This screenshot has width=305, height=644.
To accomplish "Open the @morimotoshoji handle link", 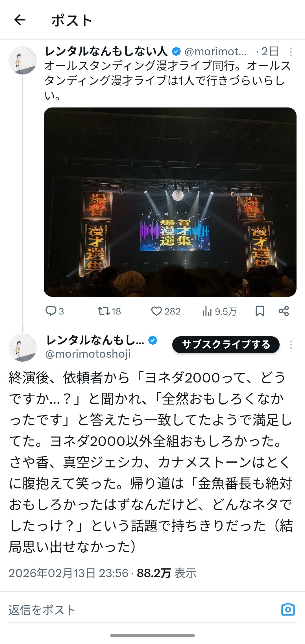I will [x=88, y=354].
